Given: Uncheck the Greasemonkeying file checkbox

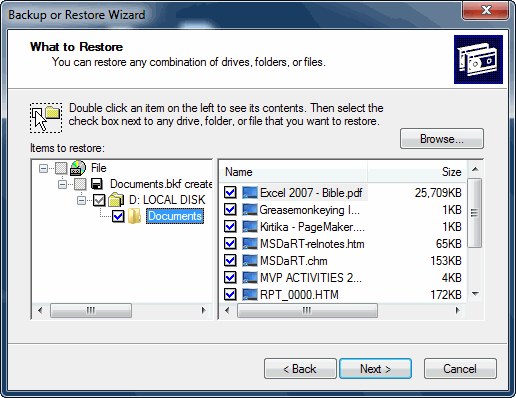Looking at the screenshot, I should click(x=230, y=209).
